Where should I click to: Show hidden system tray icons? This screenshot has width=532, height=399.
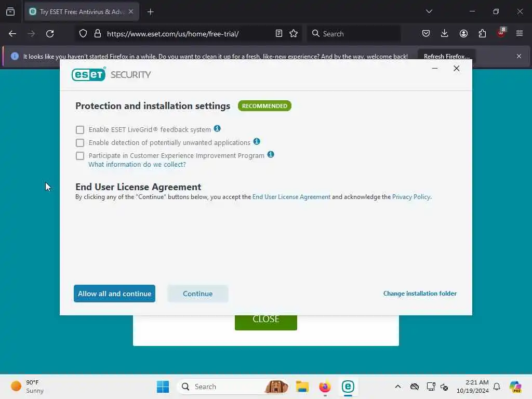(x=398, y=387)
